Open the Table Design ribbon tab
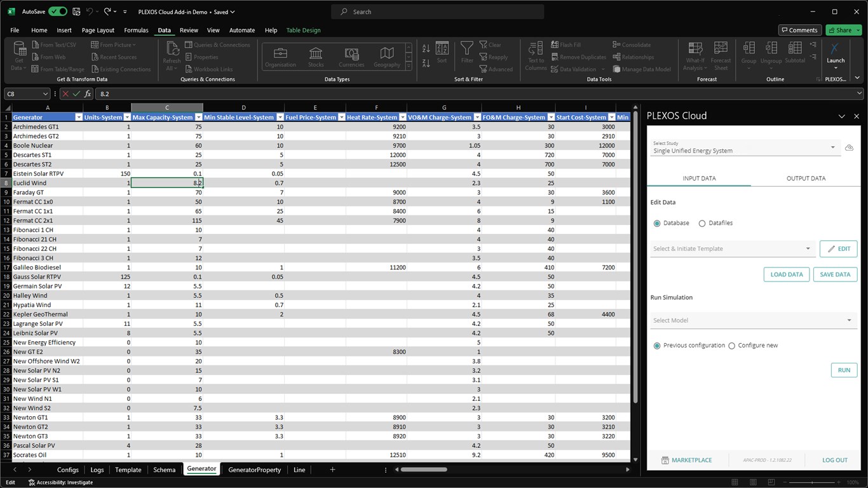Screen dimensions: 868x488 click(303, 30)
